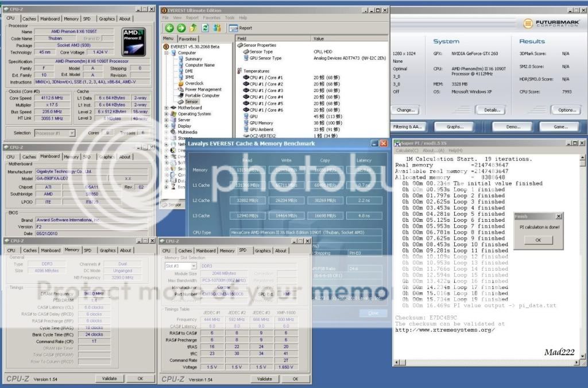Select the Overclock item in the tree

[194, 83]
